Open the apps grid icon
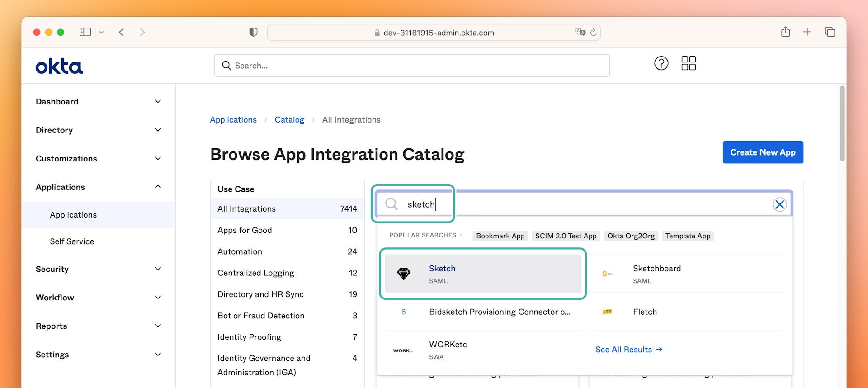 coord(689,63)
